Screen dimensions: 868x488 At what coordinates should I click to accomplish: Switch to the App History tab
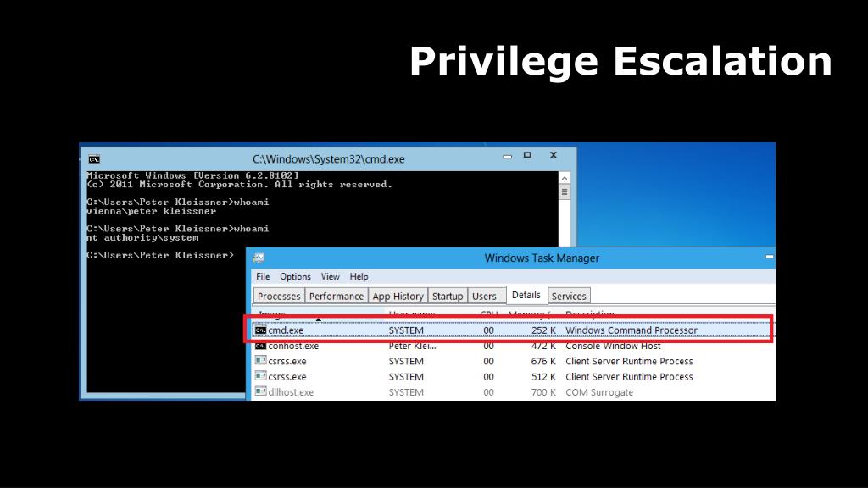point(398,296)
